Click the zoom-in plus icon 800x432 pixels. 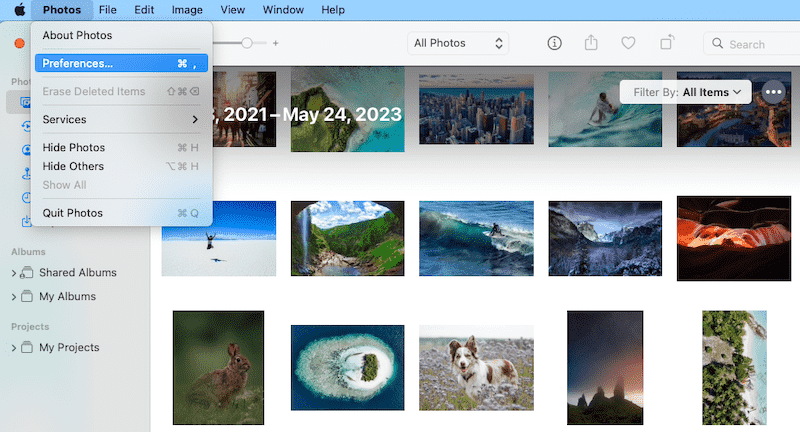point(276,43)
